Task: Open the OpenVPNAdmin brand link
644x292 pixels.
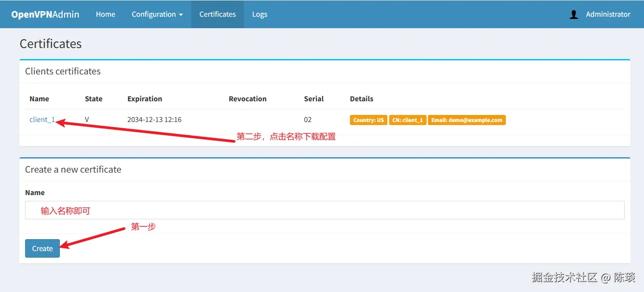Action: click(45, 14)
